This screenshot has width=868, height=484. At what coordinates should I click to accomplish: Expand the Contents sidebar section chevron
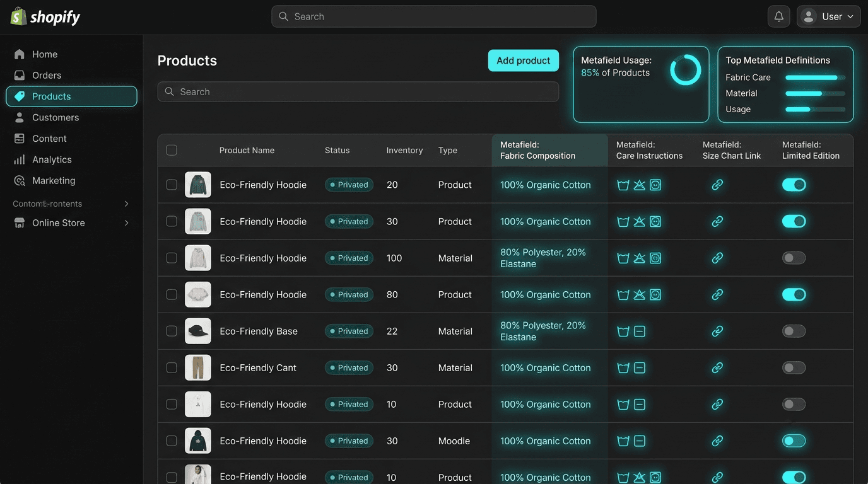coord(126,204)
